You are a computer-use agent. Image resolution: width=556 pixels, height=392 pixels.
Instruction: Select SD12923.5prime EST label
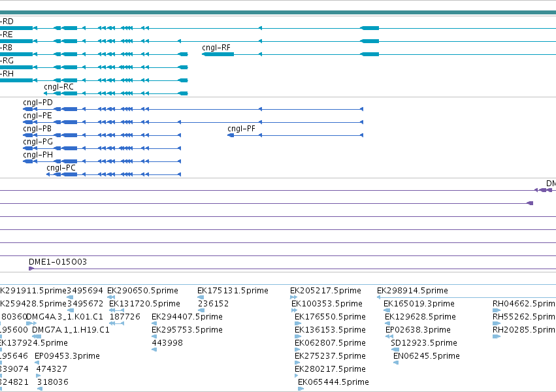coord(424,343)
